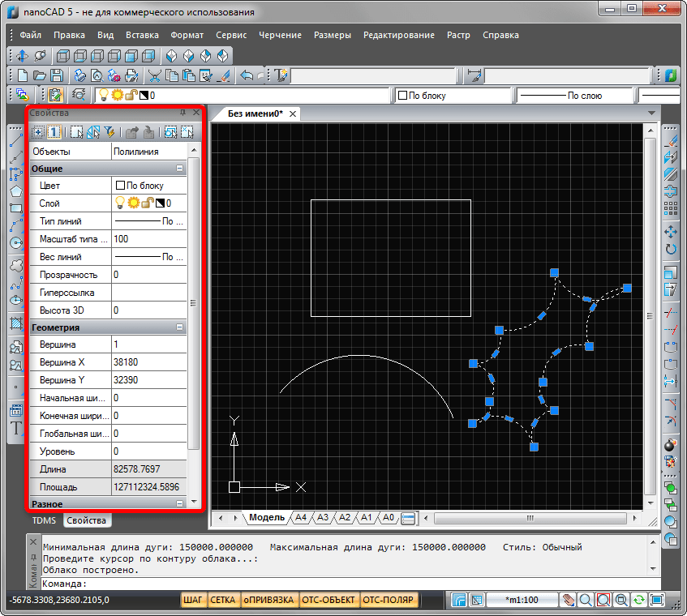Close the Свойства panel
The width and height of the screenshot is (687, 616).
coord(195,113)
